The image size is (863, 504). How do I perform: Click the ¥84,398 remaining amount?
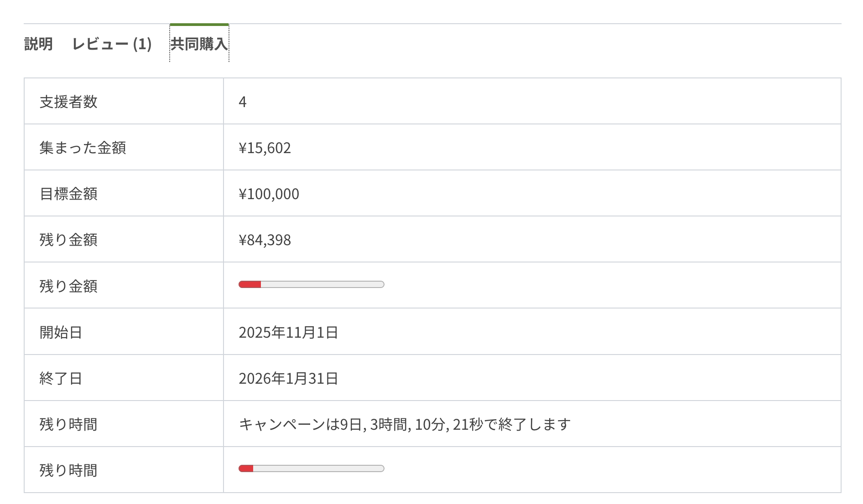(265, 240)
